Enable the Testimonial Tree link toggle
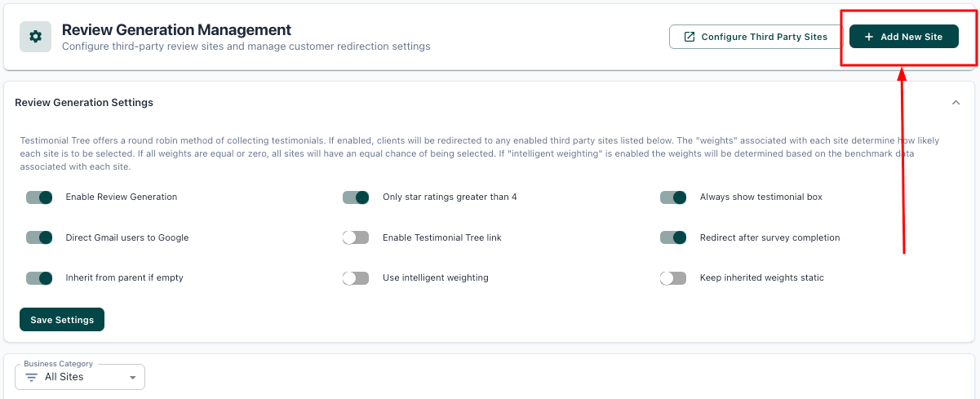 click(x=356, y=237)
